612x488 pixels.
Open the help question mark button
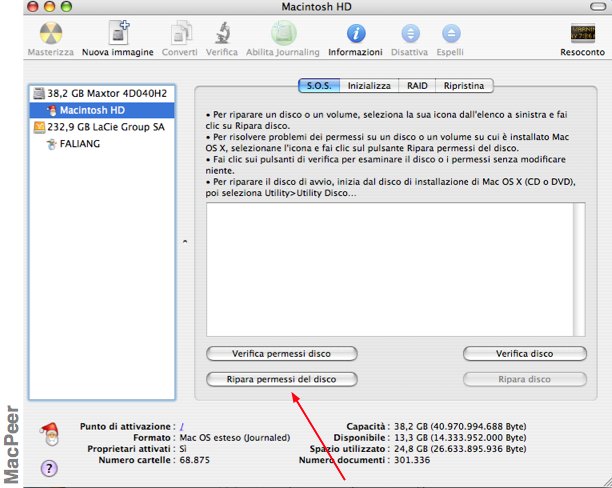[x=49, y=468]
